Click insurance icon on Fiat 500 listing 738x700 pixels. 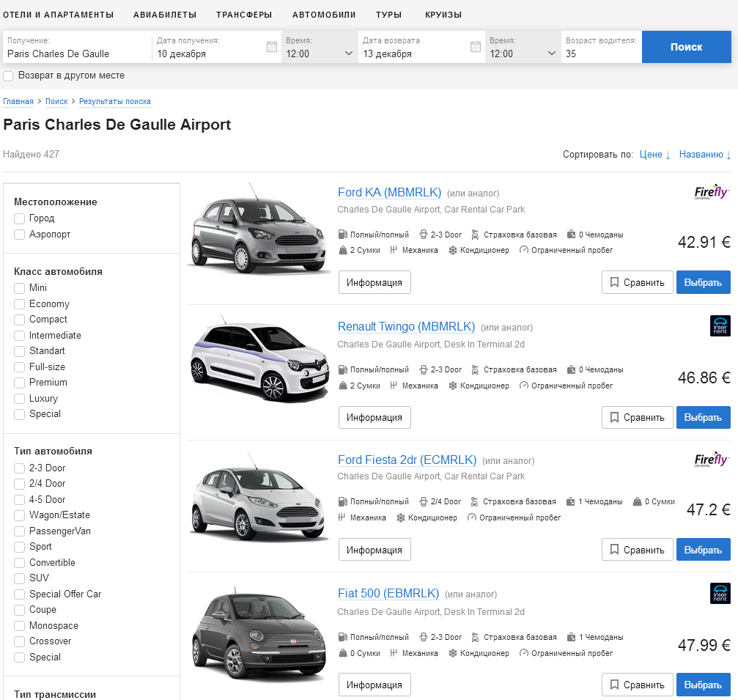[x=475, y=637]
